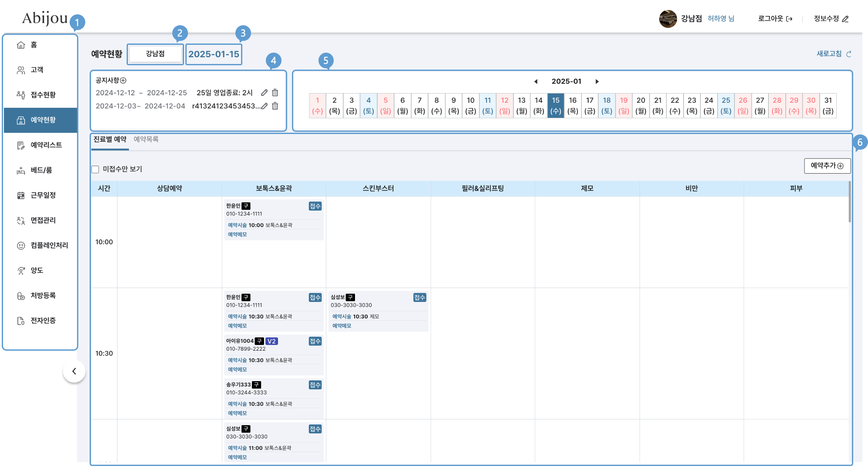Switch to 예약목록 tab
Screen dimensions: 868x476
(x=146, y=139)
